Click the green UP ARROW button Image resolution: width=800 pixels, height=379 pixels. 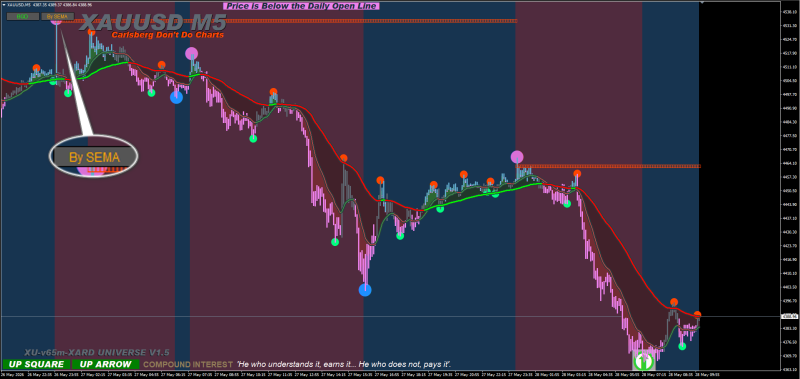pyautogui.click(x=106, y=364)
